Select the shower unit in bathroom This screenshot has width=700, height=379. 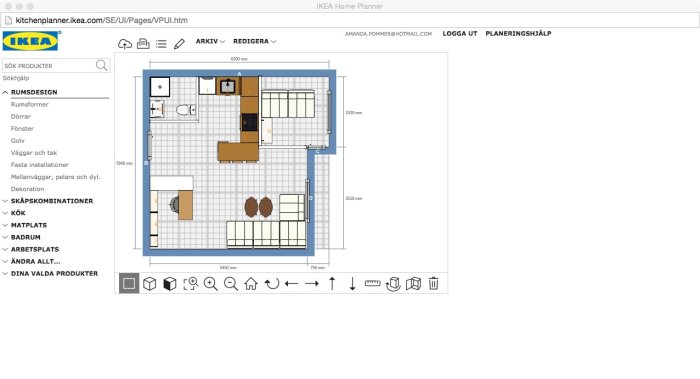click(x=160, y=87)
